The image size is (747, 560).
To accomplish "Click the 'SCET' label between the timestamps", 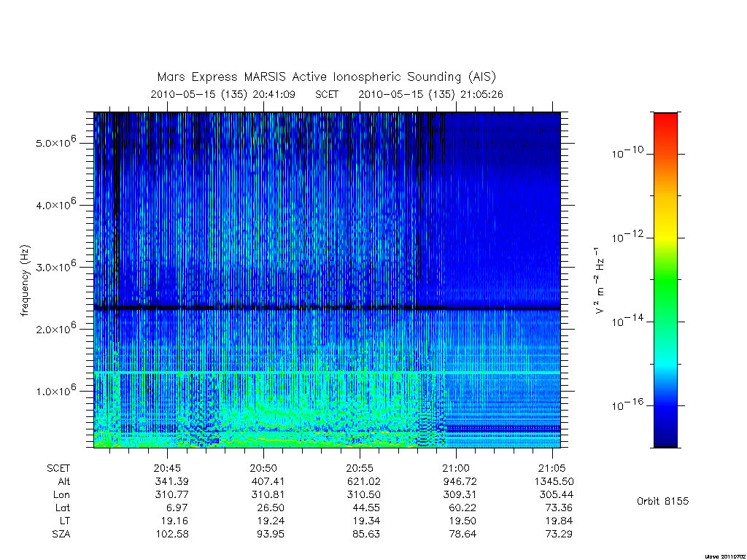I will tap(327, 94).
